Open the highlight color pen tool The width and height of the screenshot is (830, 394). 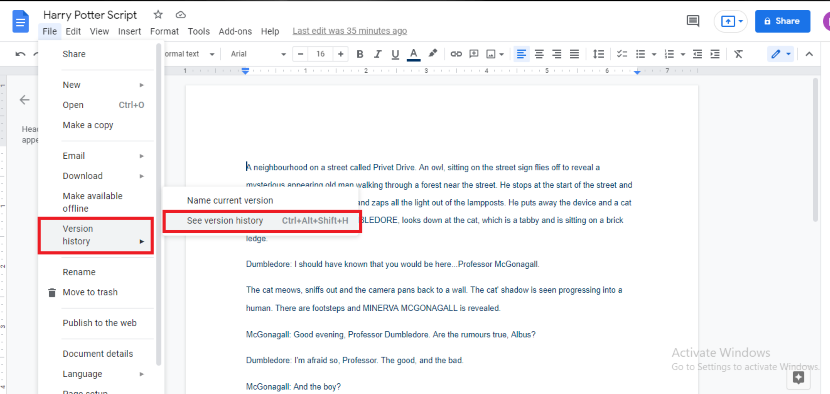pos(432,53)
